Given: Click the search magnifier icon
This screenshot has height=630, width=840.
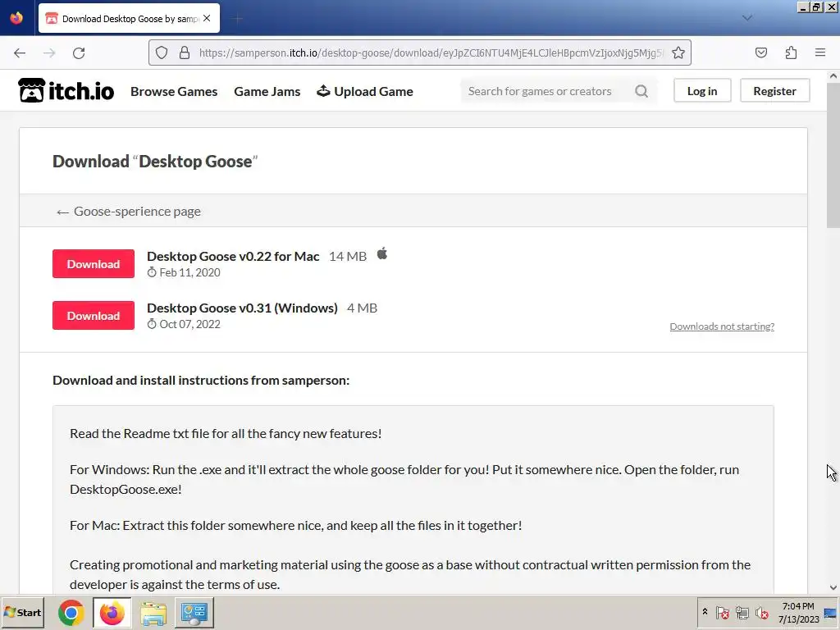Looking at the screenshot, I should [641, 91].
